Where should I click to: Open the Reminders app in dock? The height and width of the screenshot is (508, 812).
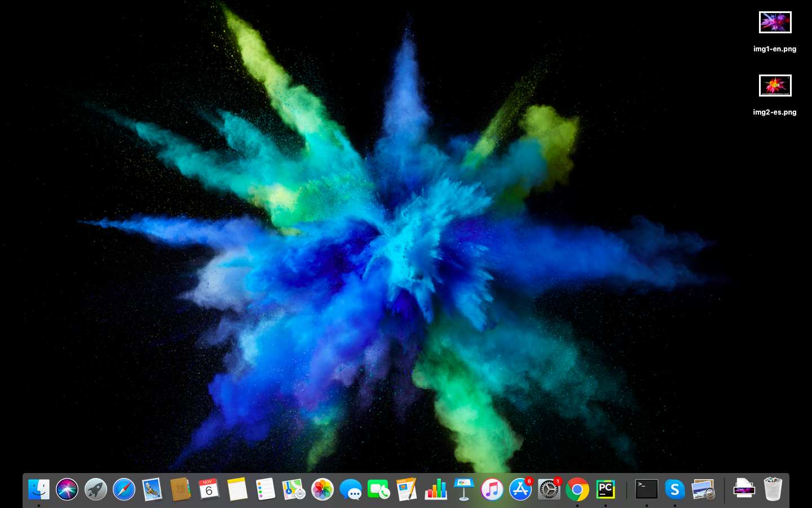(266, 489)
